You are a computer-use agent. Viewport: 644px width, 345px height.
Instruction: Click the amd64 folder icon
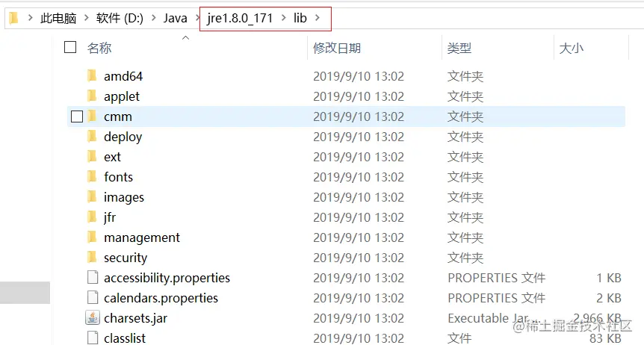(x=93, y=75)
